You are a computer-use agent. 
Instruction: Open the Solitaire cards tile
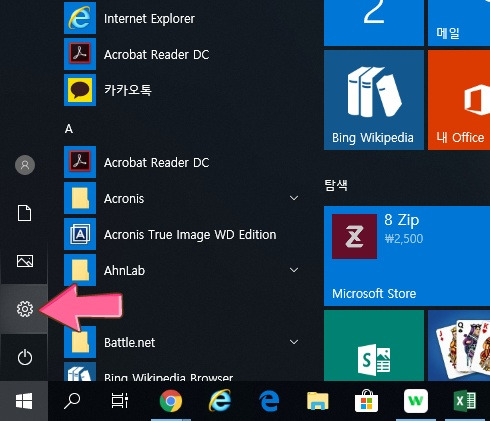click(x=459, y=345)
